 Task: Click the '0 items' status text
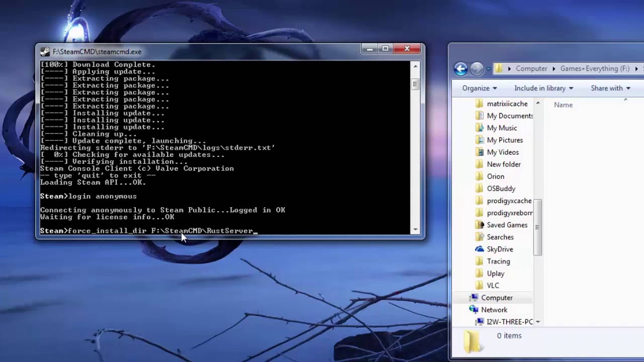[509, 335]
